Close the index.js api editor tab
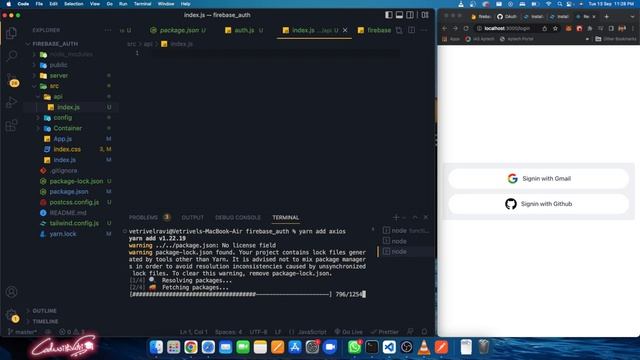 (345, 30)
